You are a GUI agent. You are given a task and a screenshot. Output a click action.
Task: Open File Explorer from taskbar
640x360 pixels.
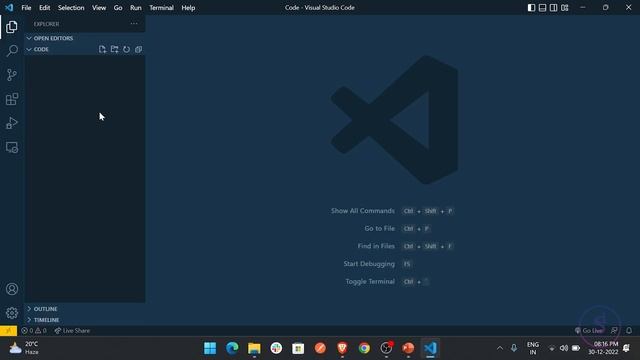(x=254, y=348)
